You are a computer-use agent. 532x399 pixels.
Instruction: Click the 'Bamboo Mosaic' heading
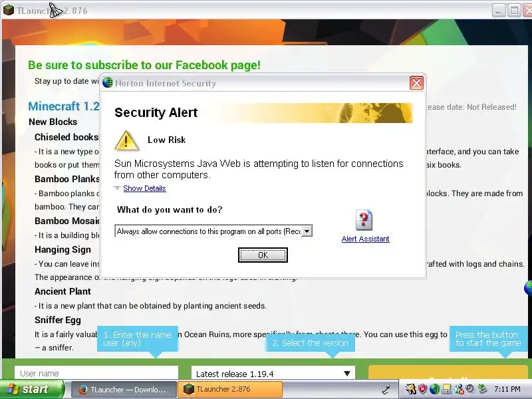(x=67, y=221)
